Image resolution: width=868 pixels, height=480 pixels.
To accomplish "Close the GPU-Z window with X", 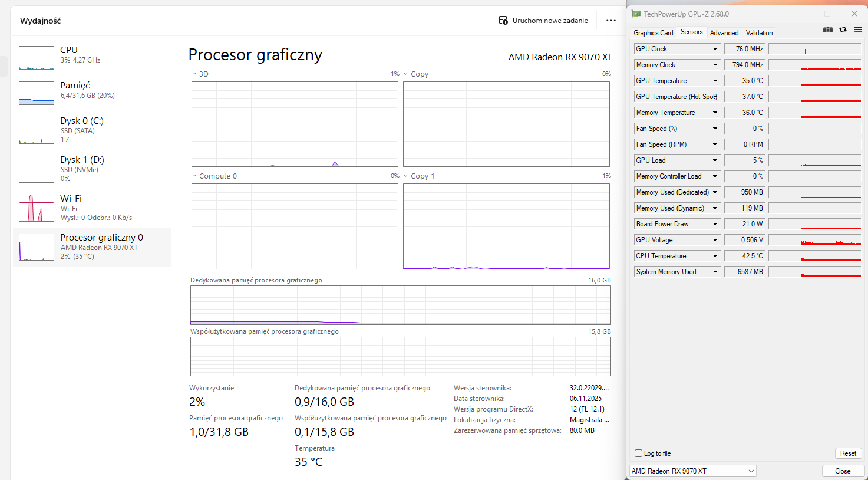I will tap(854, 14).
